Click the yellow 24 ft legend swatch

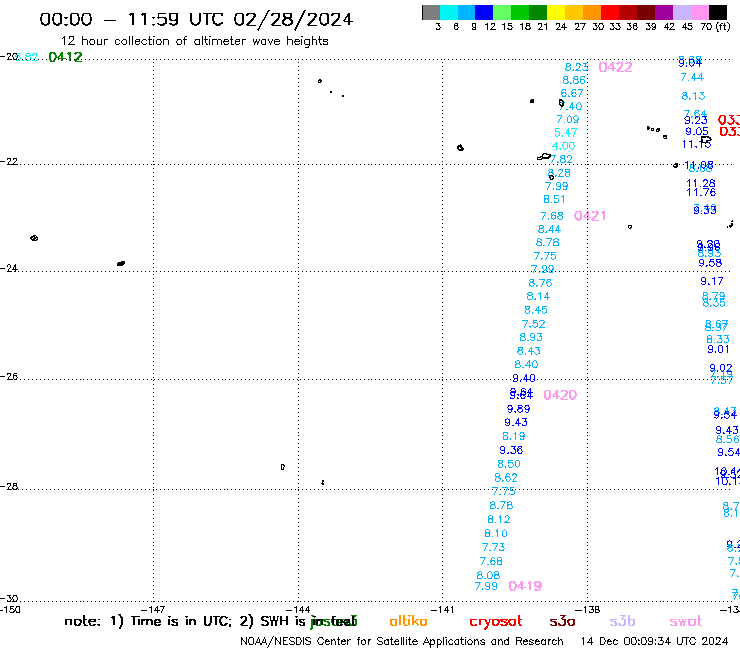click(x=556, y=12)
